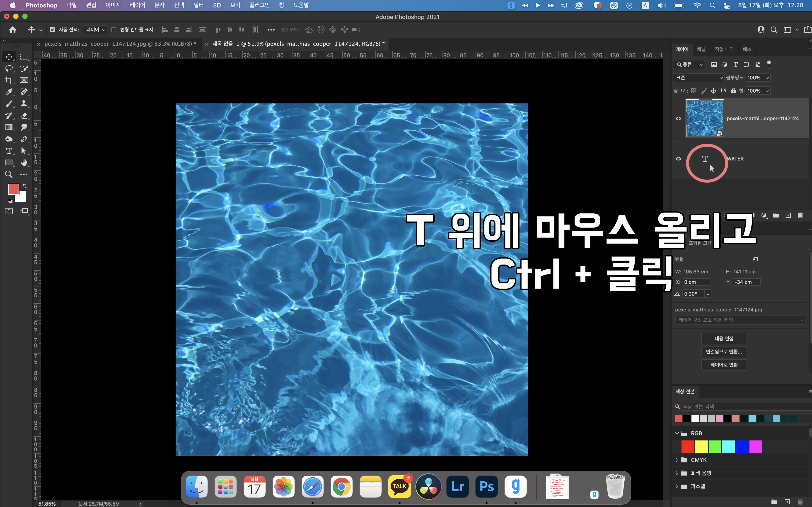Open the opacity percentage dropdown
The image size is (812, 507).
pos(767,77)
